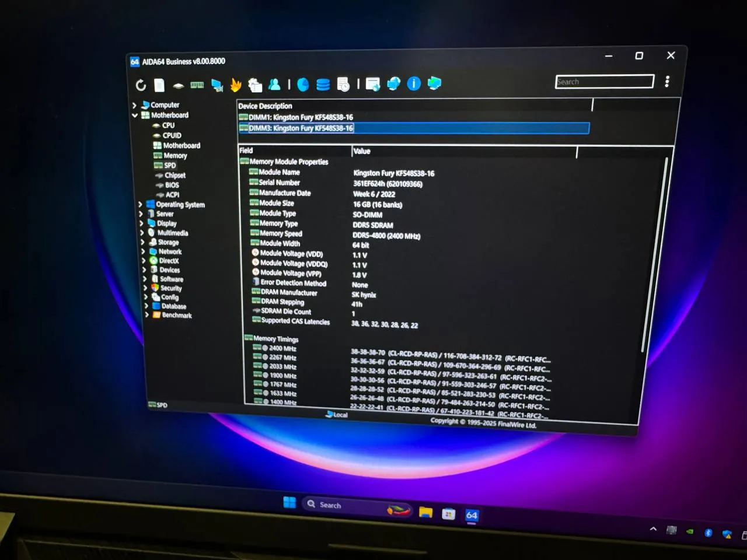Select DIMM1: Kingston Fury KF548S38-16 row
747x560 pixels.
296,117
